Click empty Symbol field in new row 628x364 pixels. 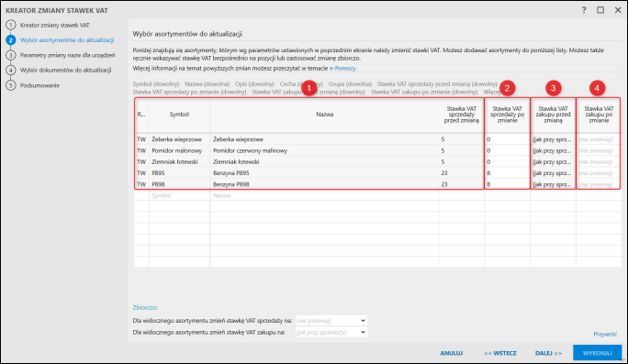point(179,195)
